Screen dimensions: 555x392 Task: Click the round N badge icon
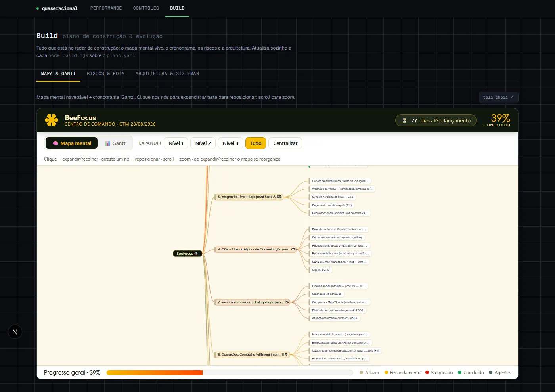(15, 332)
